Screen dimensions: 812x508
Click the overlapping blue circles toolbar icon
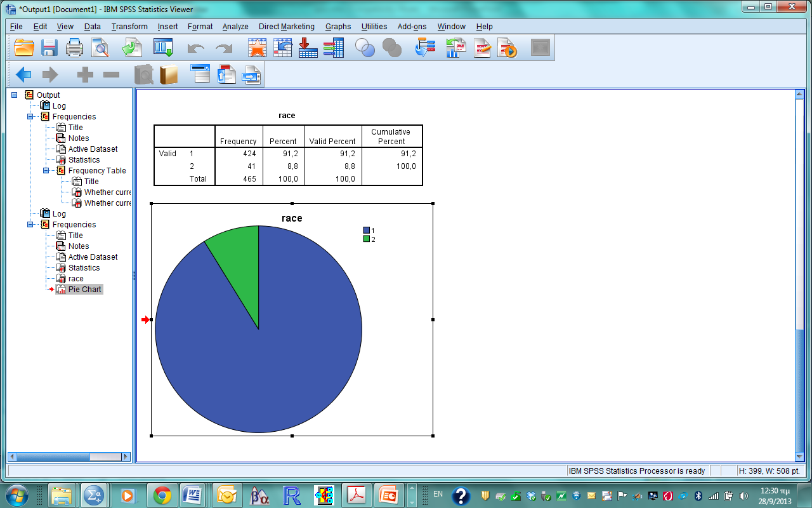point(365,48)
